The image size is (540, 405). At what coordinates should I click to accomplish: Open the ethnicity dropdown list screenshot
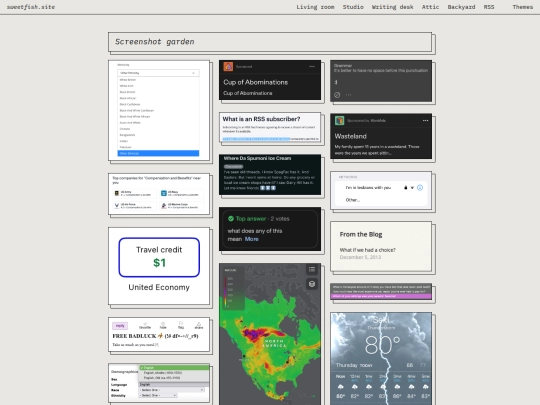pyautogui.click(x=159, y=110)
